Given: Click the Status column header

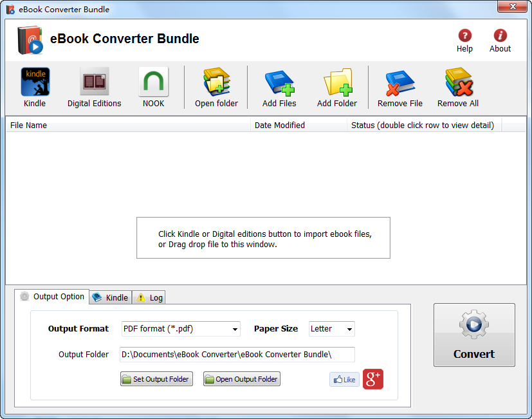Looking at the screenshot, I should pos(424,125).
